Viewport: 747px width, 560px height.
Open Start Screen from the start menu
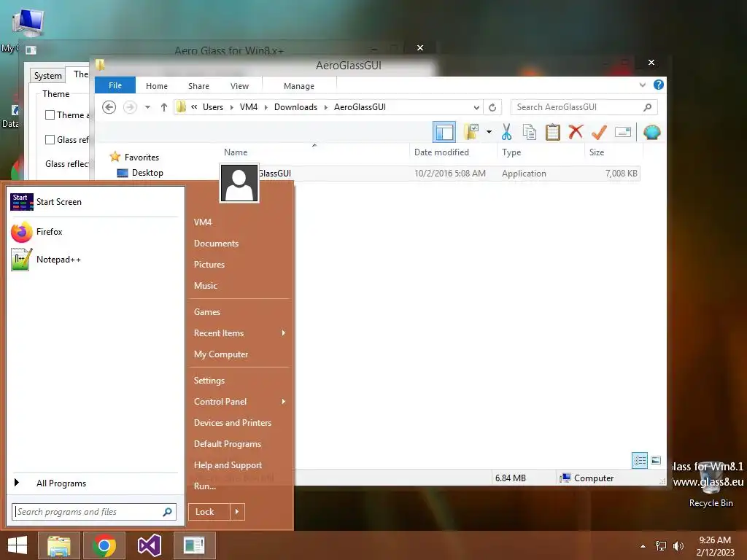click(x=94, y=202)
